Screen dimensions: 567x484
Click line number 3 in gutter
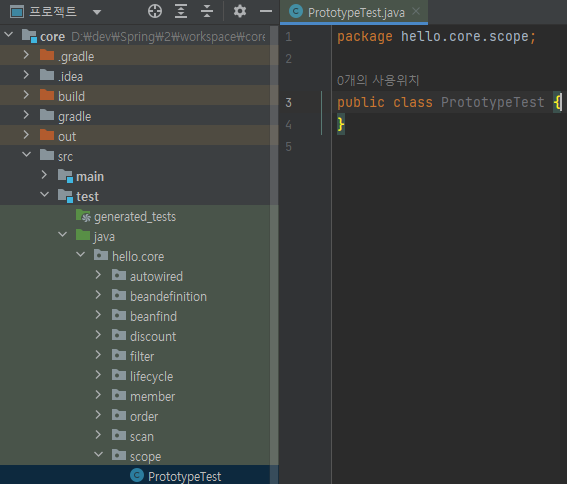pyautogui.click(x=288, y=103)
